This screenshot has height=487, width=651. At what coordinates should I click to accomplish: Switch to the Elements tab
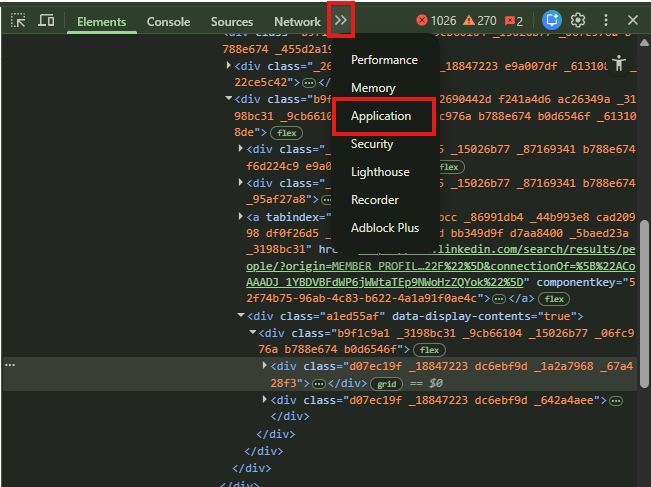(x=102, y=22)
